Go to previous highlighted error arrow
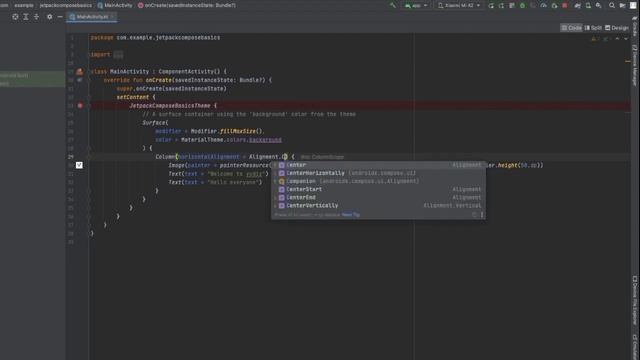640x360 pixels. (617, 39)
